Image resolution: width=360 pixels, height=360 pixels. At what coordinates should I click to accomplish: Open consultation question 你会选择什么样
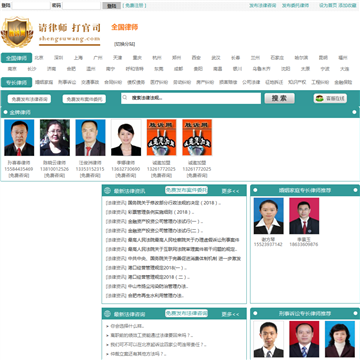[127, 326]
